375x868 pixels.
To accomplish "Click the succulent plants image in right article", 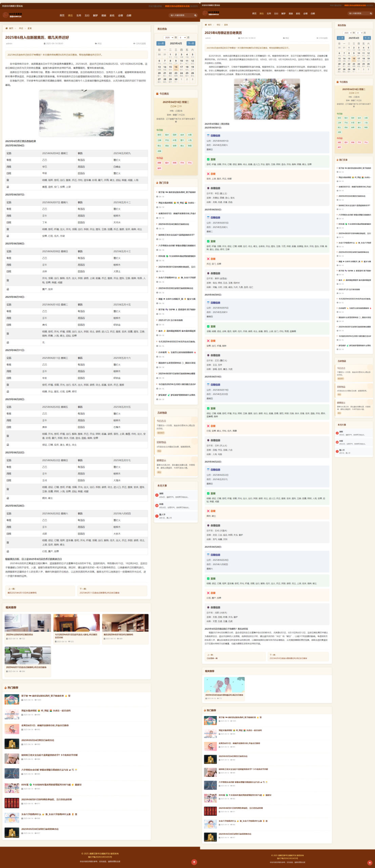I will [x=267, y=99].
